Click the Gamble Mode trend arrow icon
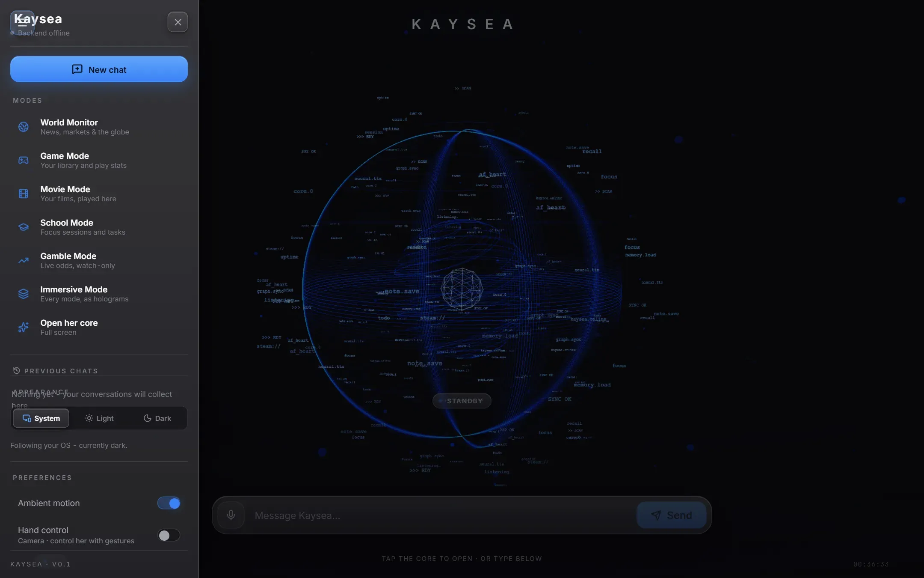The image size is (924, 578). pyautogui.click(x=24, y=260)
